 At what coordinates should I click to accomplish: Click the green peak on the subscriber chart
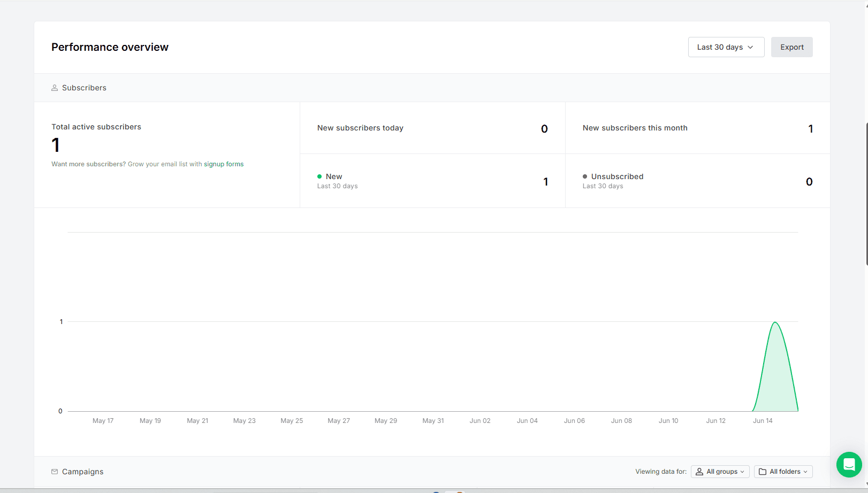775,322
